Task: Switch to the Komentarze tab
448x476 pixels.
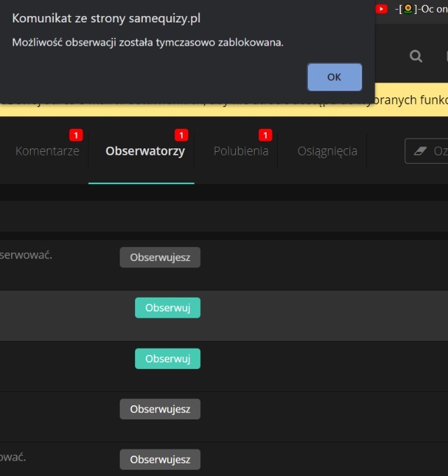Action: tap(47, 151)
